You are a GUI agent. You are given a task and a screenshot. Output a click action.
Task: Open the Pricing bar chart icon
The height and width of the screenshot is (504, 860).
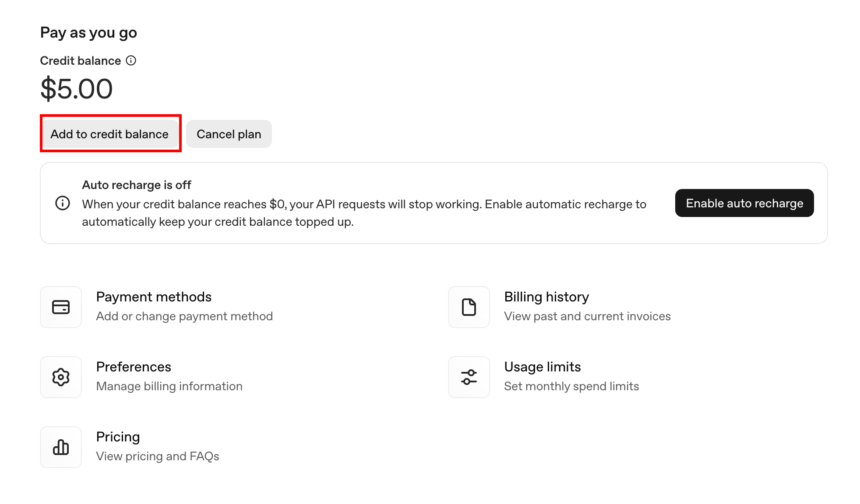pos(61,447)
